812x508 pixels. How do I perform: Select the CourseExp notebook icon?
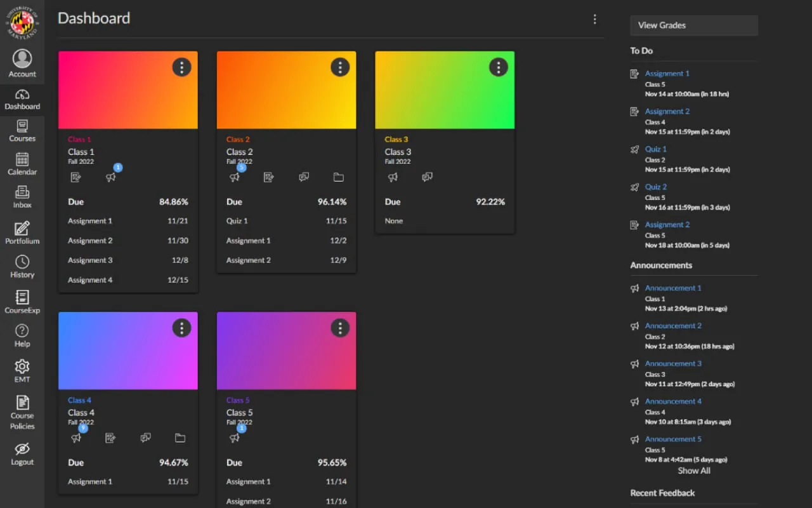(22, 300)
